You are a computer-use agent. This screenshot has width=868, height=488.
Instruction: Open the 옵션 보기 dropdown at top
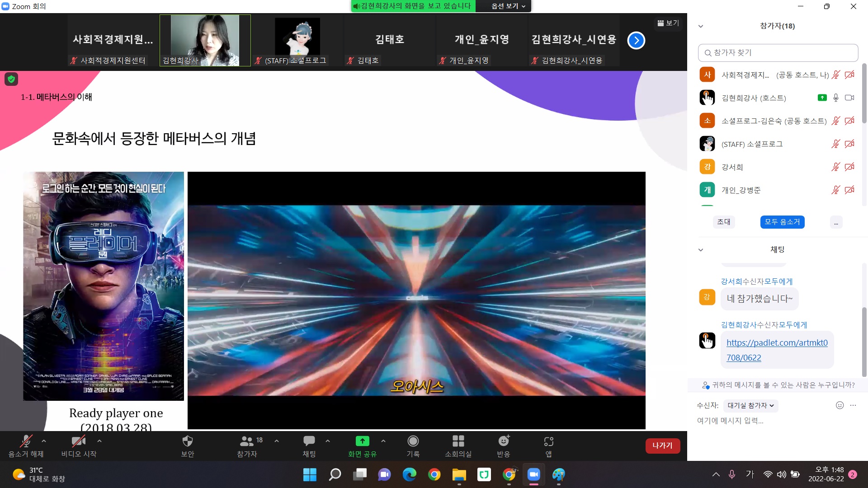click(509, 6)
